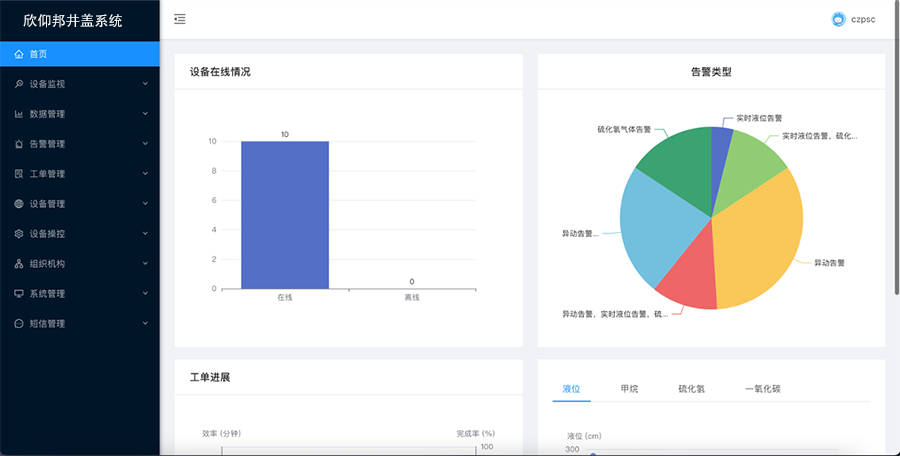Switch to the 甲烷 tab
Image resolution: width=900 pixels, height=456 pixels.
[x=630, y=388]
